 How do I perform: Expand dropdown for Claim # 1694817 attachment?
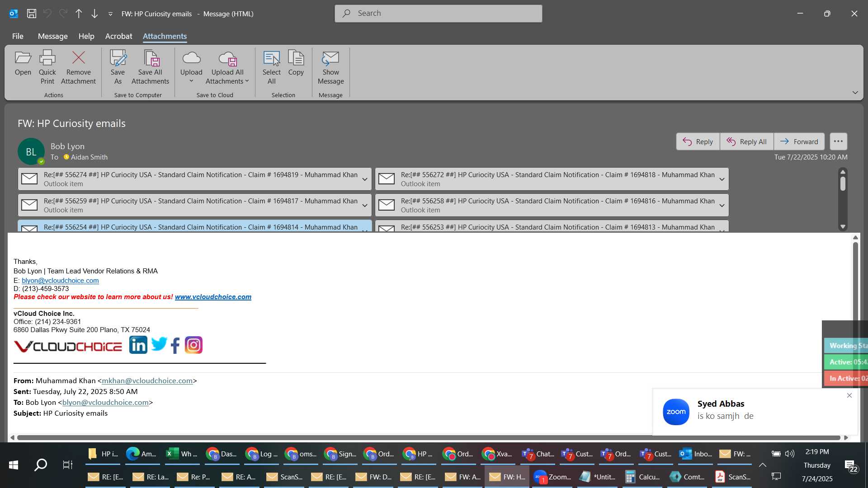click(x=364, y=206)
